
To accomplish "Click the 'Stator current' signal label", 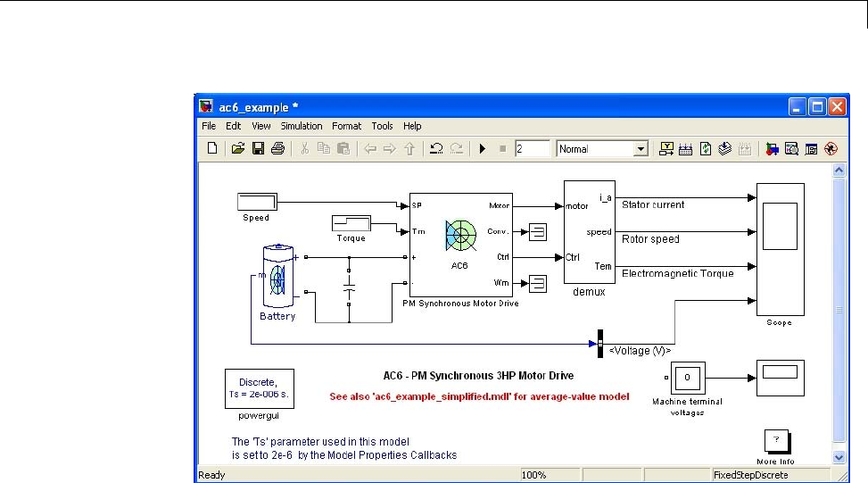I will [653, 204].
